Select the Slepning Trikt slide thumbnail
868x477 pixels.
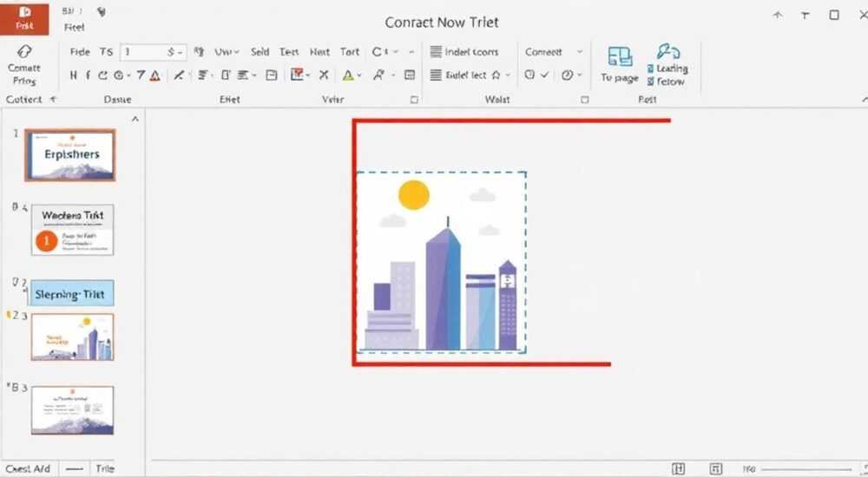[71, 293]
